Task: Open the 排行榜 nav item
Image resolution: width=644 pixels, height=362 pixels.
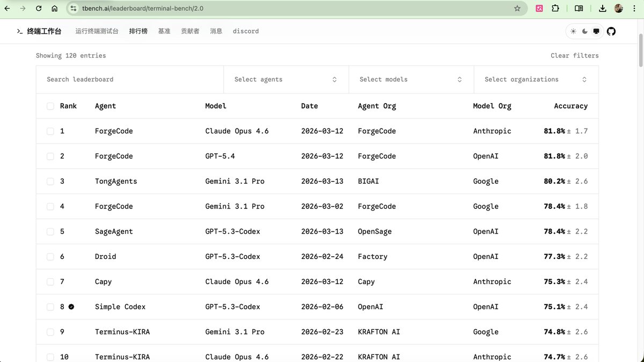Action: tap(138, 32)
